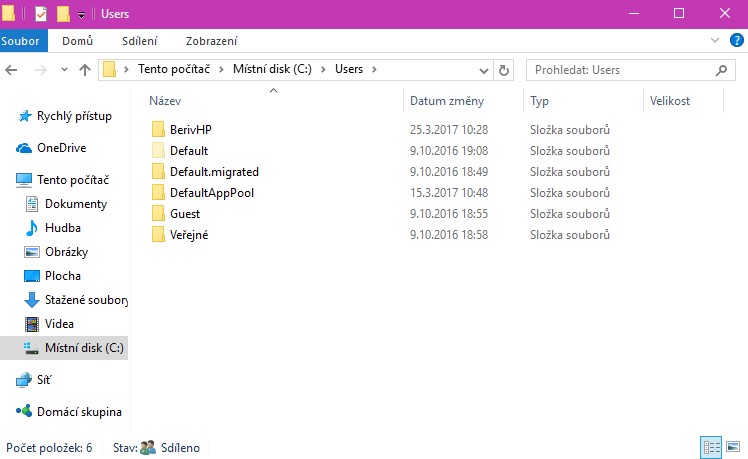
Task: Click the Users breadcrumb in address bar
Action: click(349, 69)
